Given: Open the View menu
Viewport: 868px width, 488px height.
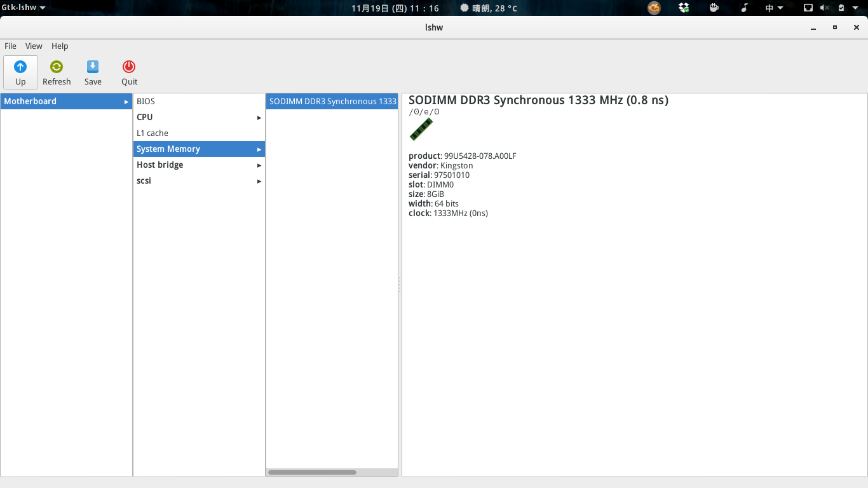Looking at the screenshot, I should coord(34,46).
